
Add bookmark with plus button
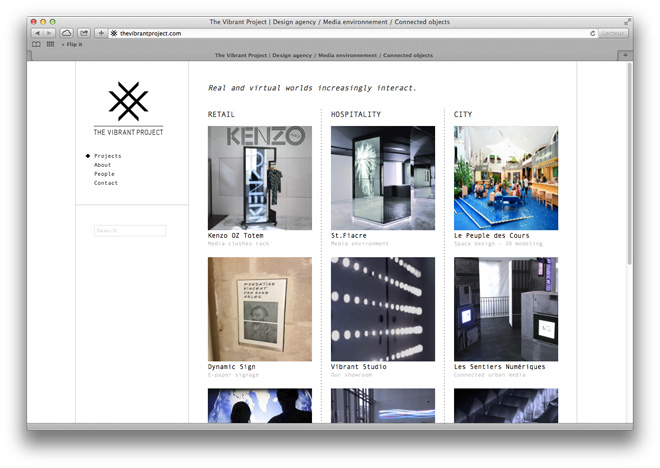(x=101, y=33)
